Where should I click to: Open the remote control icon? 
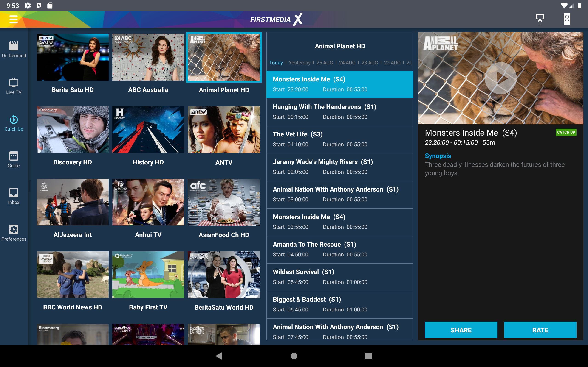(567, 19)
